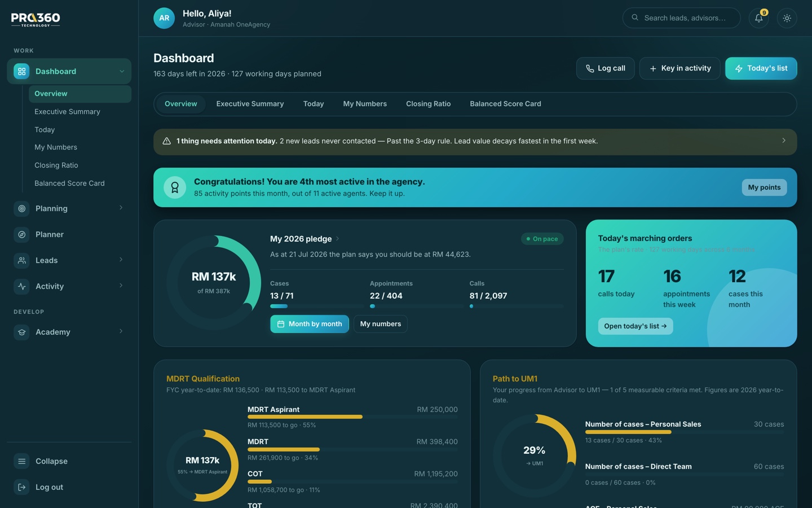Click the 12 cases this month figure
Screen dimensions: 812x508
coord(737,276)
